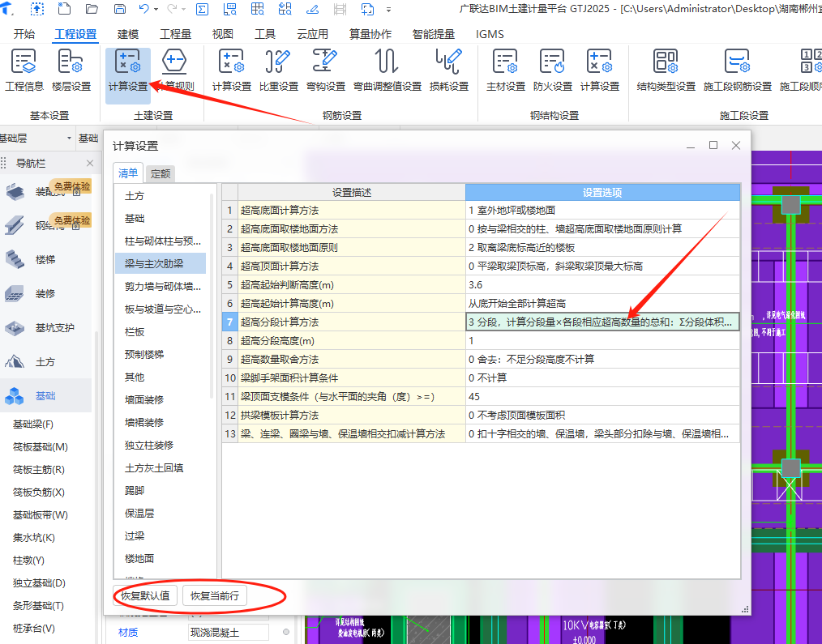This screenshot has height=644, width=822.
Task: Select 土方灰土回填 in category list
Action: coord(154,468)
